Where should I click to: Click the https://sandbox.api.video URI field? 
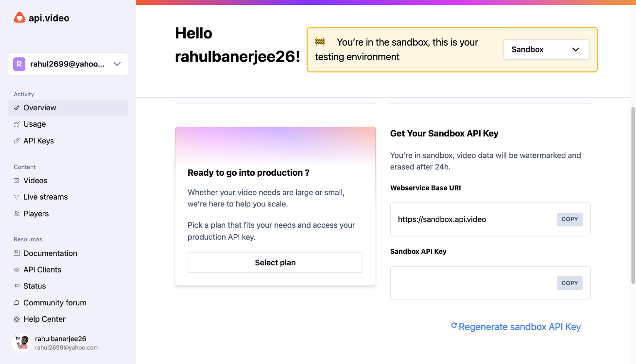(490, 220)
